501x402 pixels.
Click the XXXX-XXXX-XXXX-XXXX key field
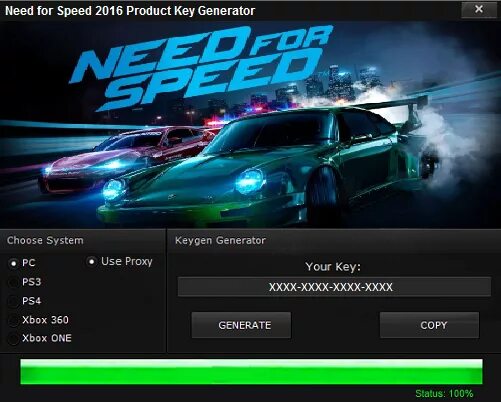point(334,287)
